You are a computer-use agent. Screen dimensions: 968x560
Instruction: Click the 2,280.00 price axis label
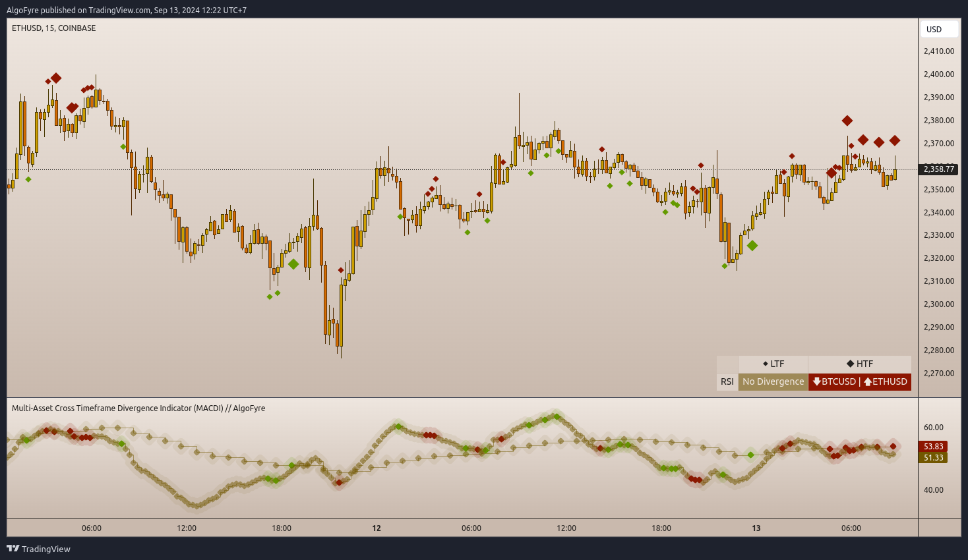click(x=939, y=350)
